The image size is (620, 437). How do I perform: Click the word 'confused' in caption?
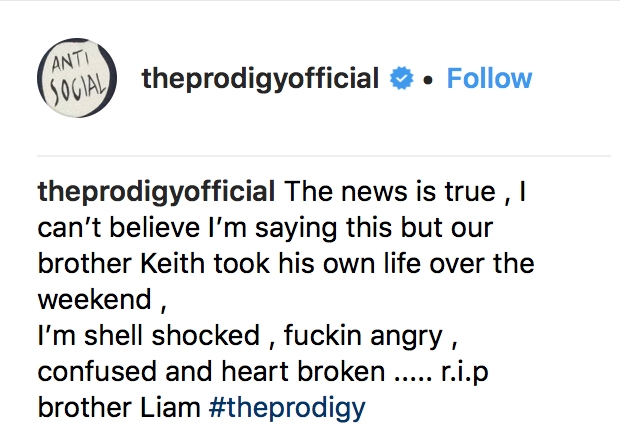pos(97,371)
